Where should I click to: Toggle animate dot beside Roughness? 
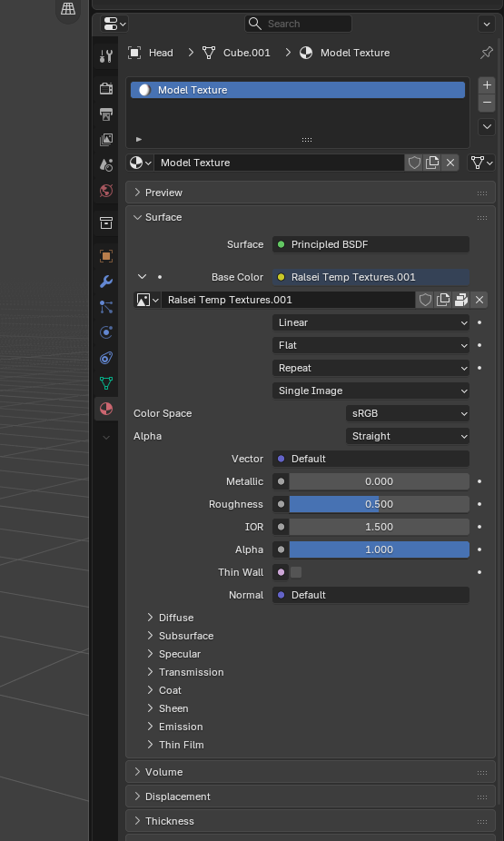click(479, 504)
